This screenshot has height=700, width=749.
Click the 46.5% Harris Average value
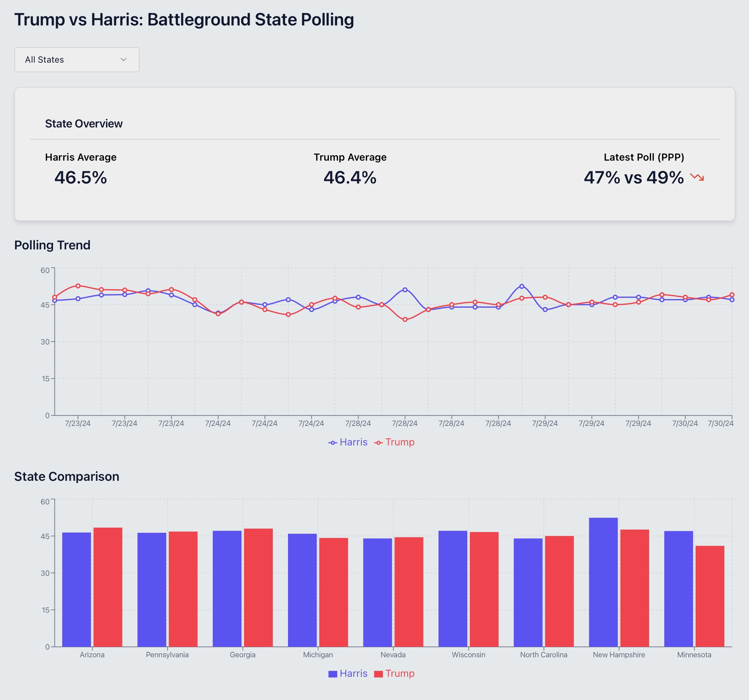point(81,178)
